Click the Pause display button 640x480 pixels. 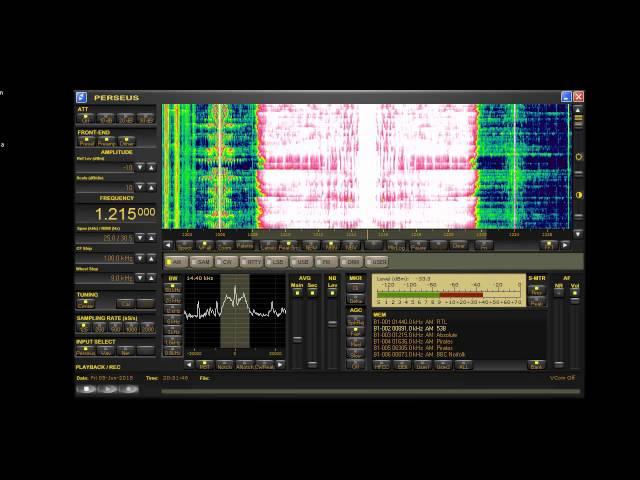(418, 245)
